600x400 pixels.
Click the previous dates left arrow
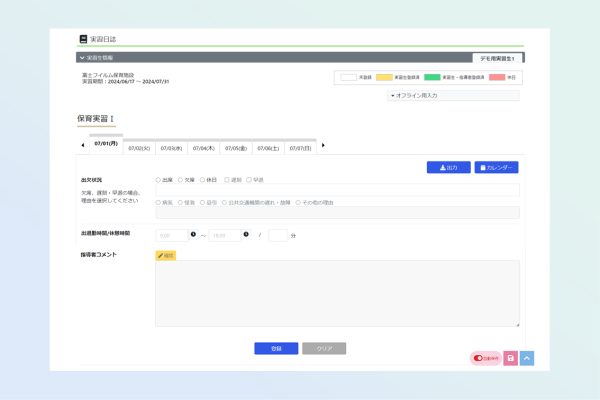coord(83,146)
